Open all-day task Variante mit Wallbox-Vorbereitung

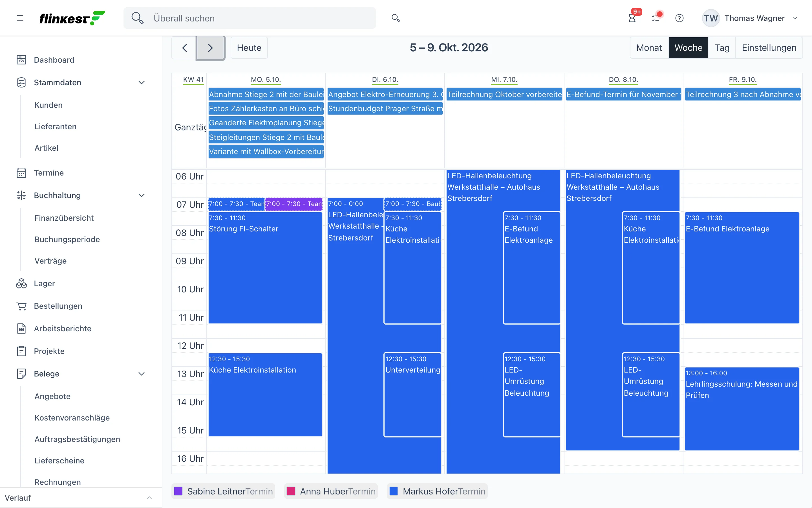(266, 152)
